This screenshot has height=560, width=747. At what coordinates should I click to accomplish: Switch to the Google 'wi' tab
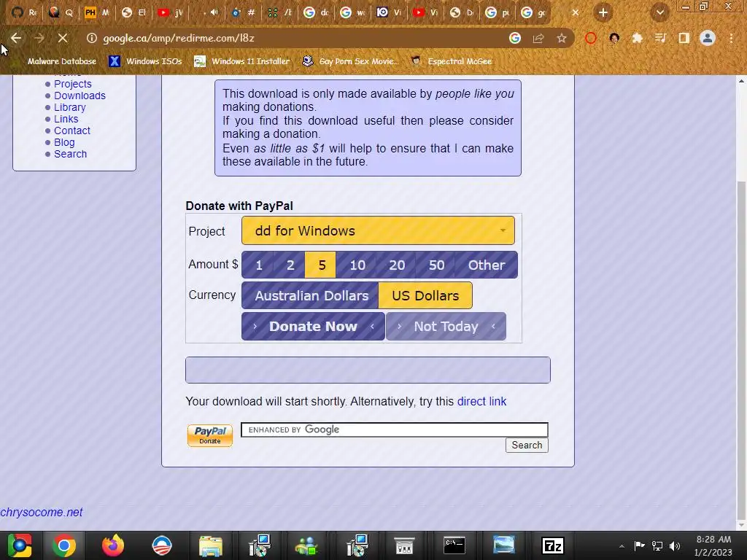coord(352,12)
